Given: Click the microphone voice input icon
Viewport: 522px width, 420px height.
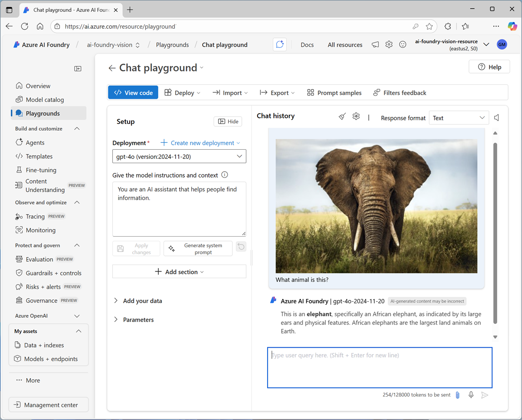Looking at the screenshot, I should [471, 395].
